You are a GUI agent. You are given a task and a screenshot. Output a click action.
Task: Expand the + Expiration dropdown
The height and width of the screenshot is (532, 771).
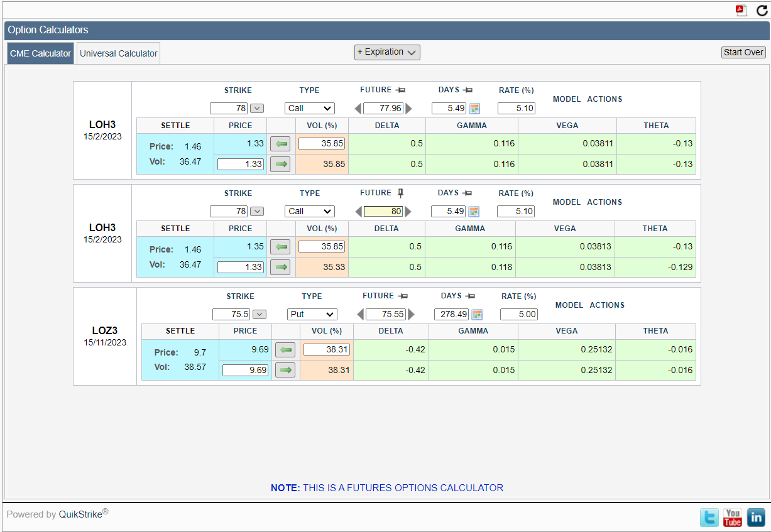pyautogui.click(x=387, y=52)
